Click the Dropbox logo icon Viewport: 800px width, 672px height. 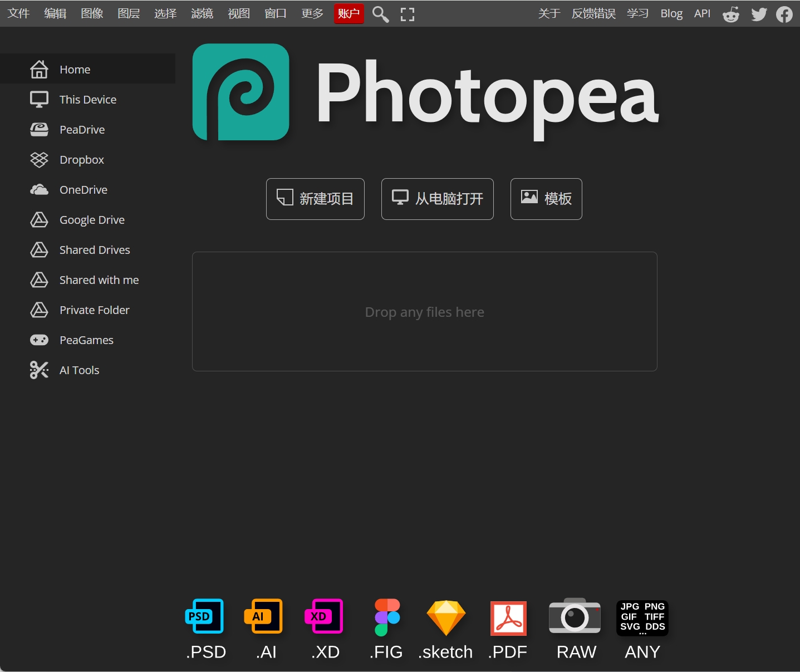point(39,160)
